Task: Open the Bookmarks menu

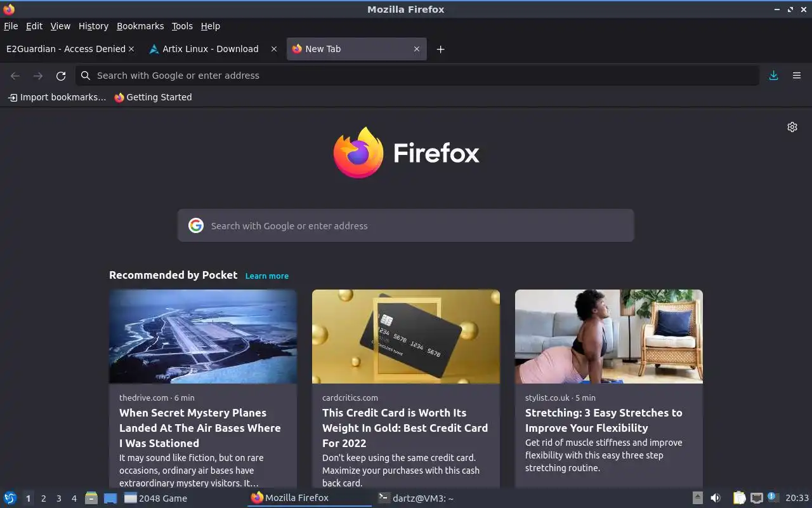Action: click(140, 26)
